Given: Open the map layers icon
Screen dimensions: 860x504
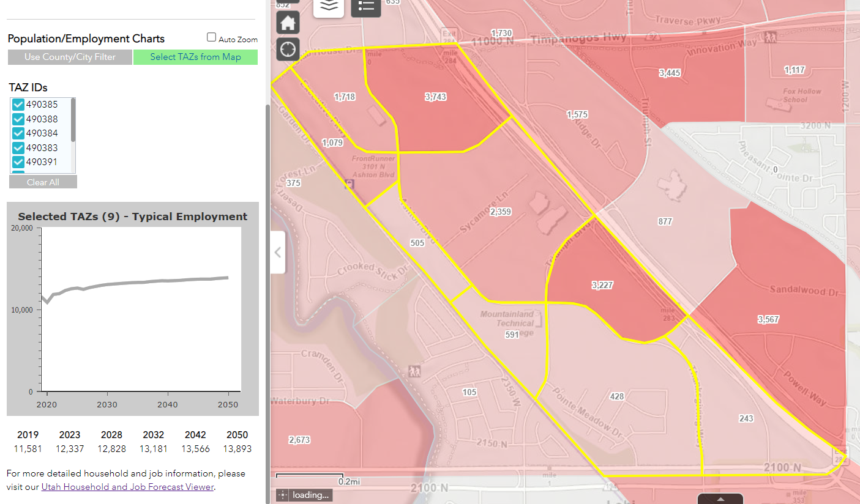Looking at the screenshot, I should (329, 6).
